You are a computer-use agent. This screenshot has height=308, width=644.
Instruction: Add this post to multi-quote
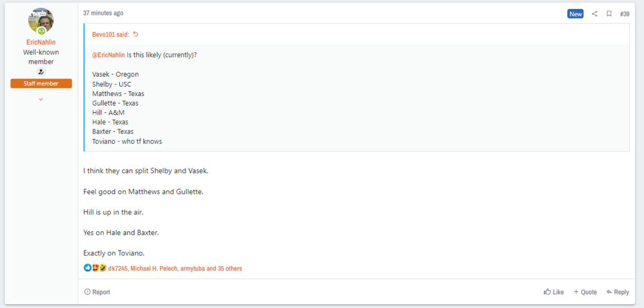click(585, 292)
